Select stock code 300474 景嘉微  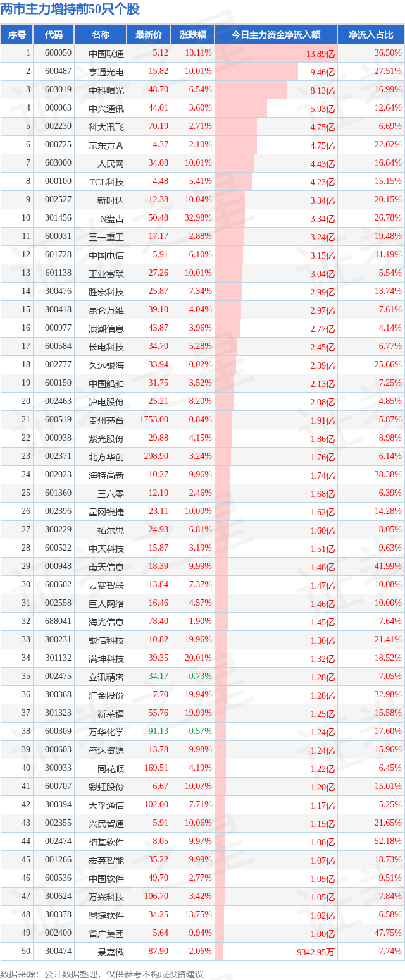point(58,951)
